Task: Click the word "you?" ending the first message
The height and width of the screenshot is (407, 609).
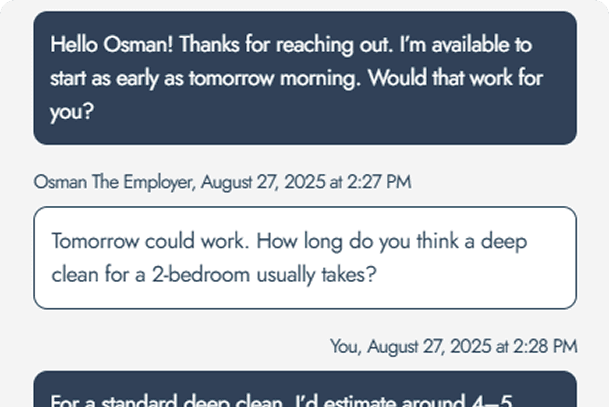Action: coord(72,111)
